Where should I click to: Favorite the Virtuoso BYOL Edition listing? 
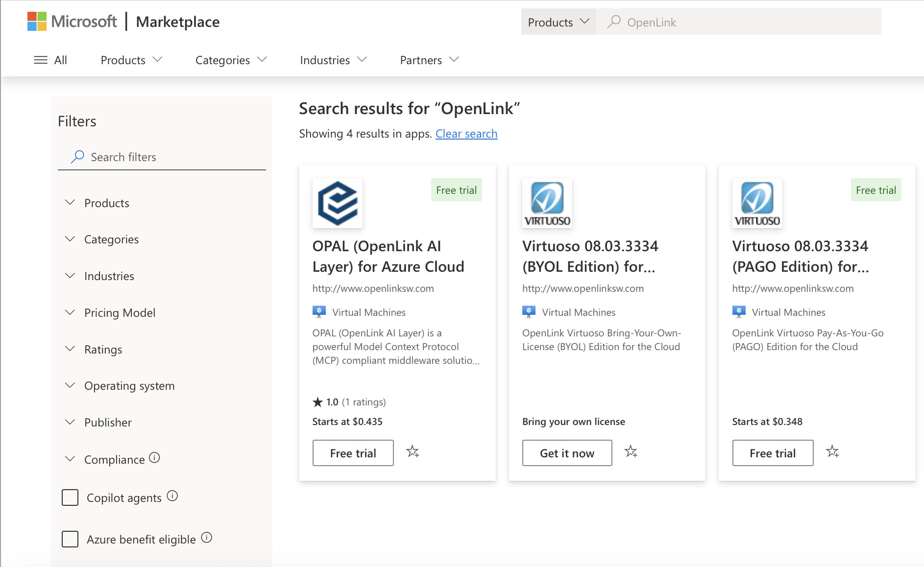point(631,451)
